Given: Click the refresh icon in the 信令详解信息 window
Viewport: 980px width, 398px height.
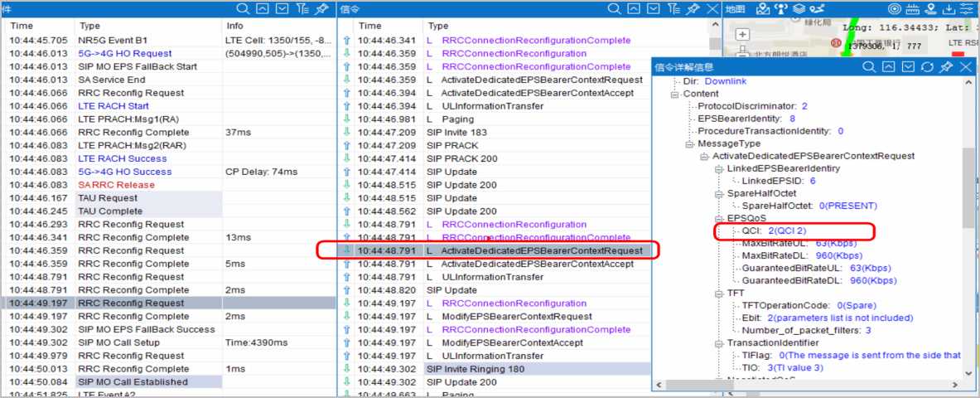Looking at the screenshot, I should 928,67.
